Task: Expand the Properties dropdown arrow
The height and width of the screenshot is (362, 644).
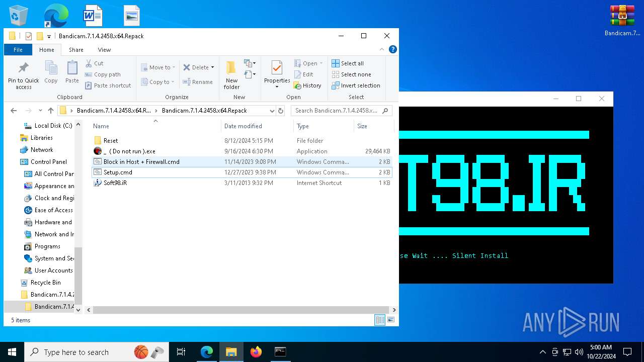Action: [x=277, y=87]
